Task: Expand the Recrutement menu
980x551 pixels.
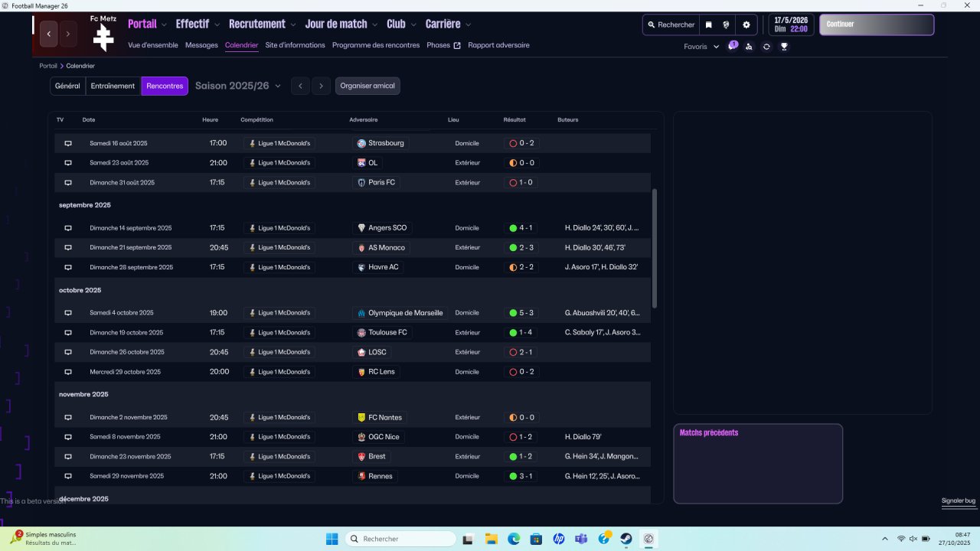Action: point(262,24)
